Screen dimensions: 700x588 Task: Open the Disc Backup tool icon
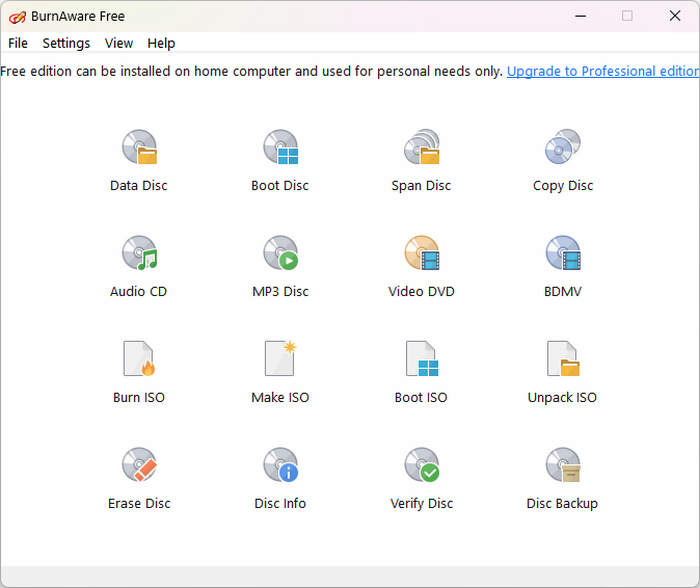[x=563, y=464]
